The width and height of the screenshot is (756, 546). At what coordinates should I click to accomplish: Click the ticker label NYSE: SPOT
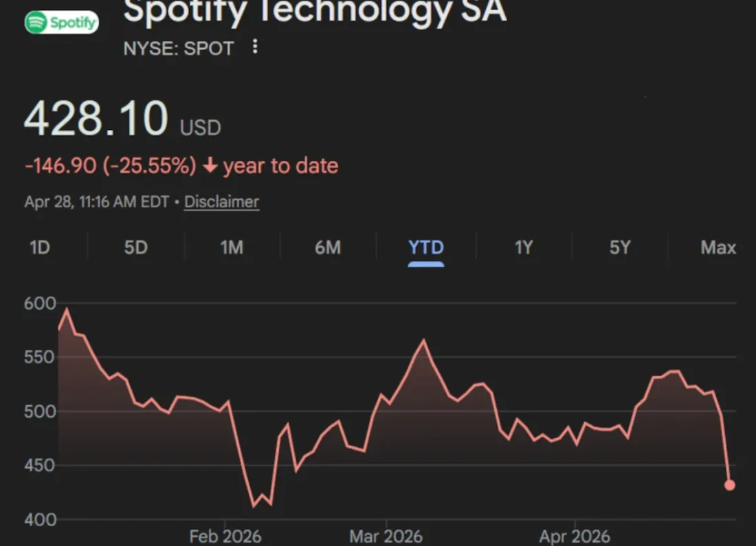pyautogui.click(x=179, y=48)
